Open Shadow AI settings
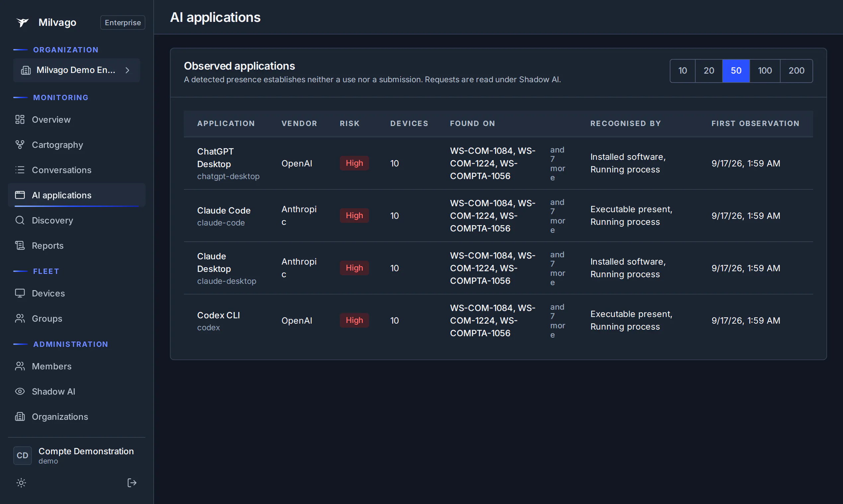The height and width of the screenshot is (504, 843). coord(76,391)
